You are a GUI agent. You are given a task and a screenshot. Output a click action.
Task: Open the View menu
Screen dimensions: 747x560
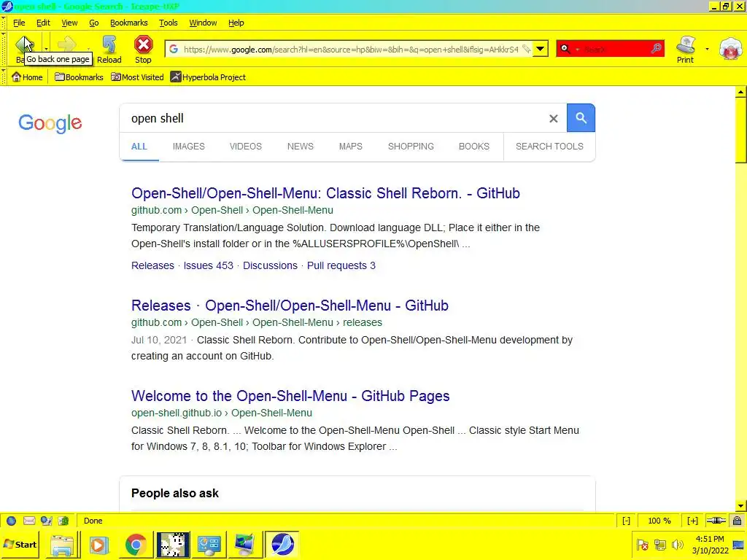point(69,23)
